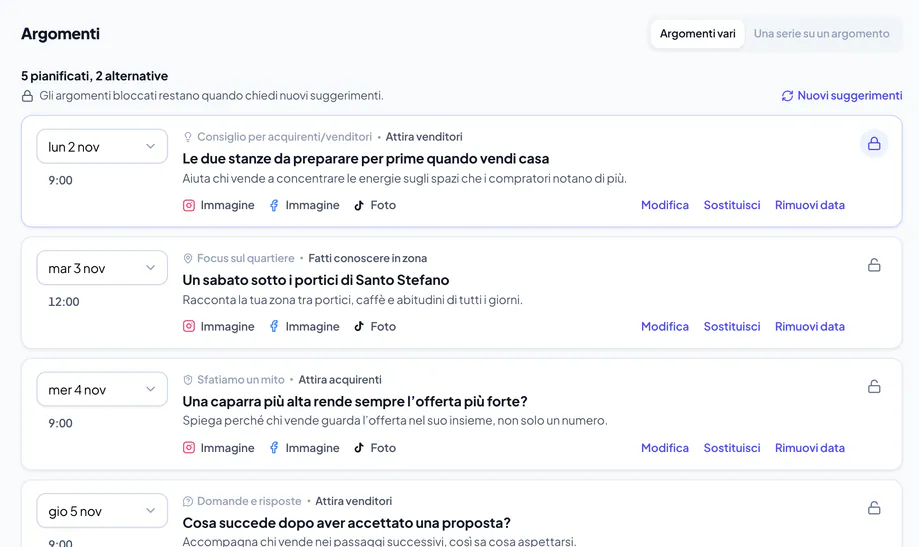919x547 pixels.
Task: Lock the 'Cosa succede dopo aver accettato' topic
Action: point(874,508)
